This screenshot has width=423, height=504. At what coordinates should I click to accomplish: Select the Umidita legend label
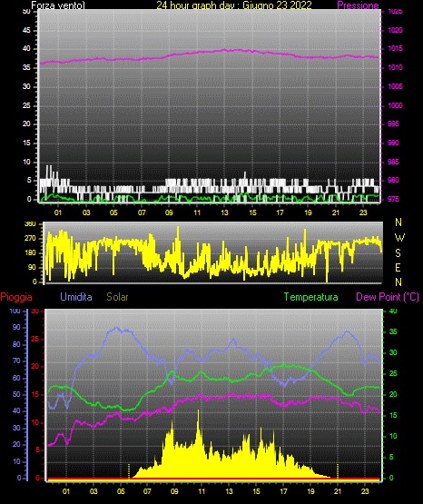pyautogui.click(x=76, y=297)
